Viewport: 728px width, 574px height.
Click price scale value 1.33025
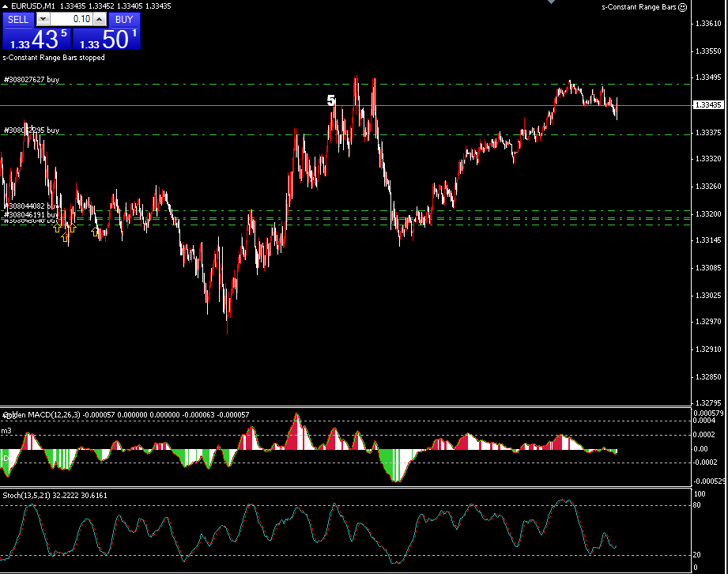pos(708,296)
